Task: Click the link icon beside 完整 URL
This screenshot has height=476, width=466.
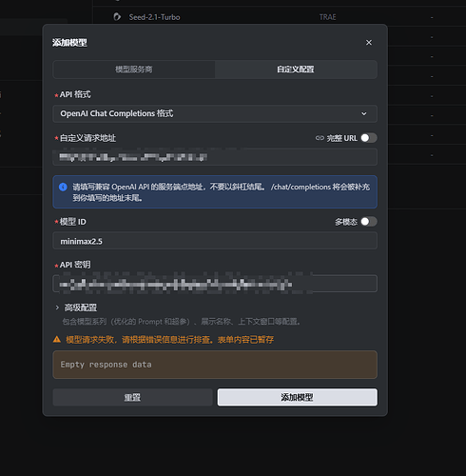Action: pyautogui.click(x=320, y=138)
